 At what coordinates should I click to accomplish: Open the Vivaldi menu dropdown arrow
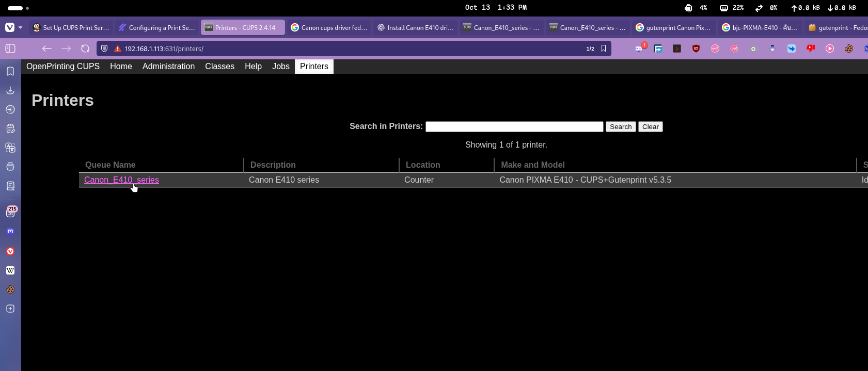21,28
